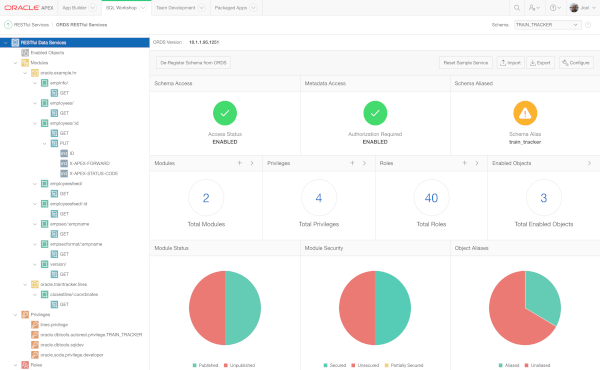Open the Schema TRAIN_TRACKER dropdown
Viewport: 600px width, 370px height.
click(x=548, y=25)
